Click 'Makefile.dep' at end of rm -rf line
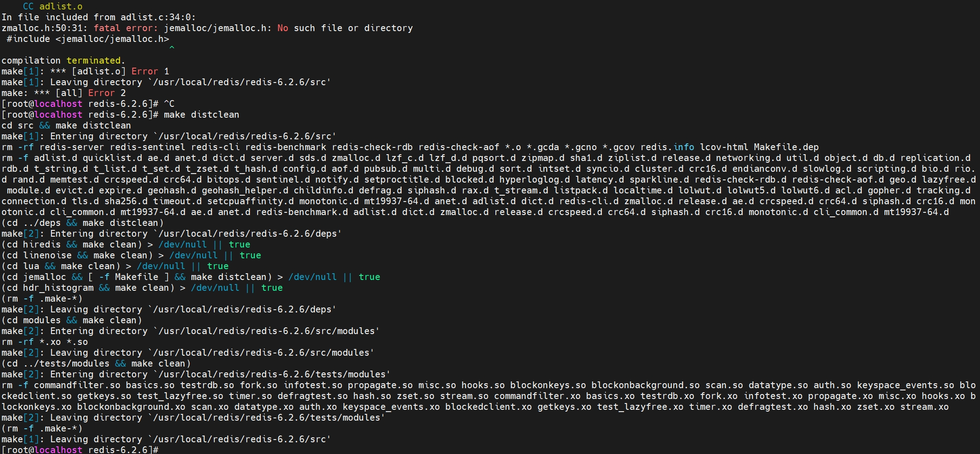The height and width of the screenshot is (454, 980). (x=786, y=147)
